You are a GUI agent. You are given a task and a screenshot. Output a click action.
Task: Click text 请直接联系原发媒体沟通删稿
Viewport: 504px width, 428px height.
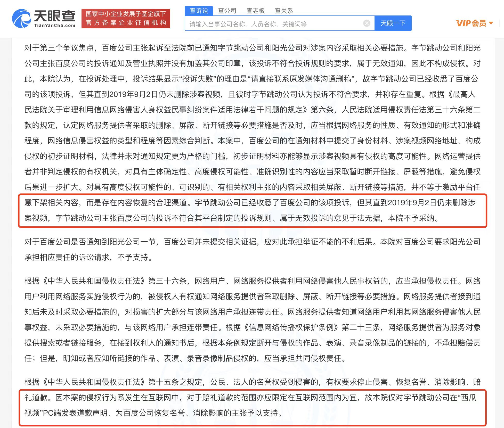[x=301, y=79]
